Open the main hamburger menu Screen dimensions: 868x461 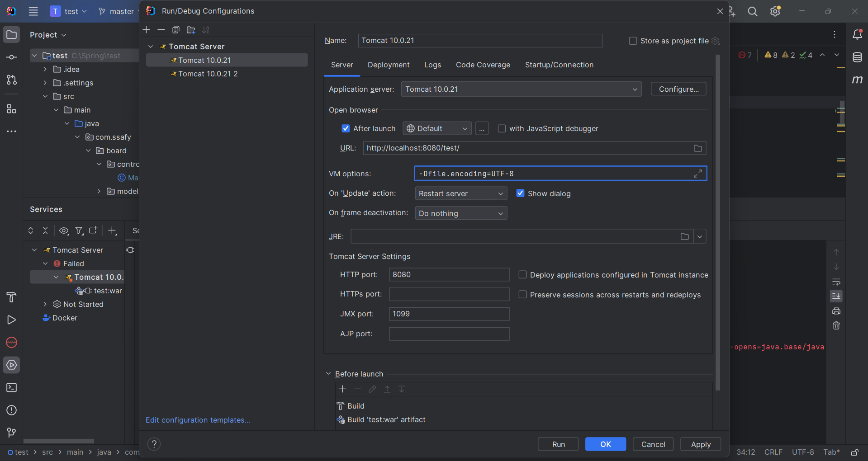(33, 11)
